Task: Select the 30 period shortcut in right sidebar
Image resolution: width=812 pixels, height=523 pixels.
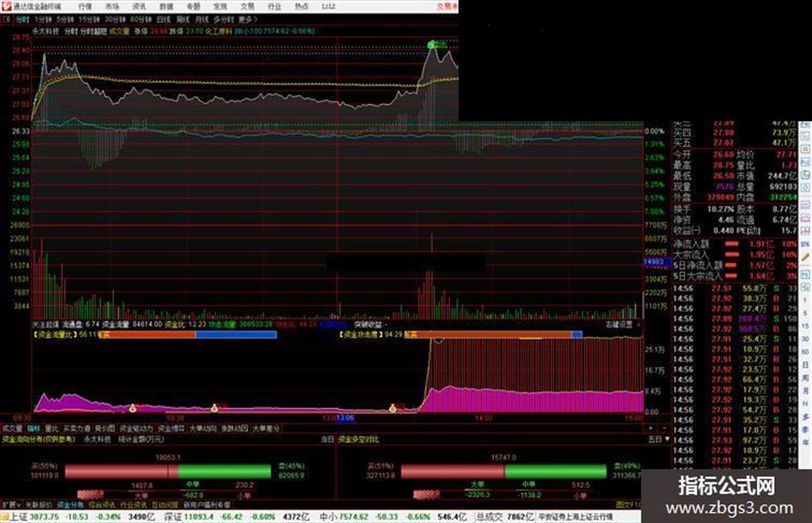Action: click(x=805, y=339)
